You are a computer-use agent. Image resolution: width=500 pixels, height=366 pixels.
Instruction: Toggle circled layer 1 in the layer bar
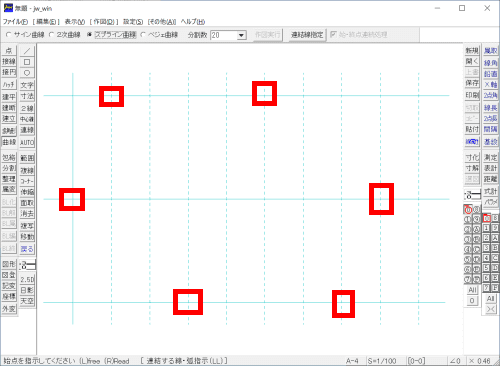tap(468, 219)
